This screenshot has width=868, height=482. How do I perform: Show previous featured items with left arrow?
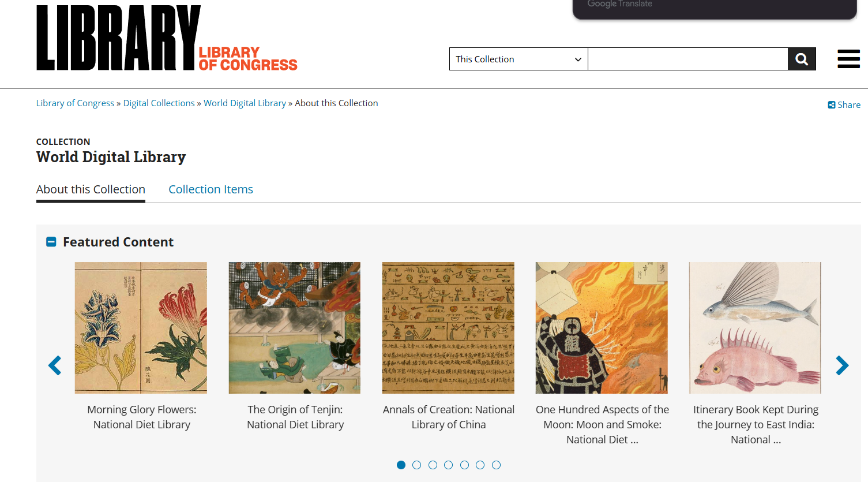point(55,365)
